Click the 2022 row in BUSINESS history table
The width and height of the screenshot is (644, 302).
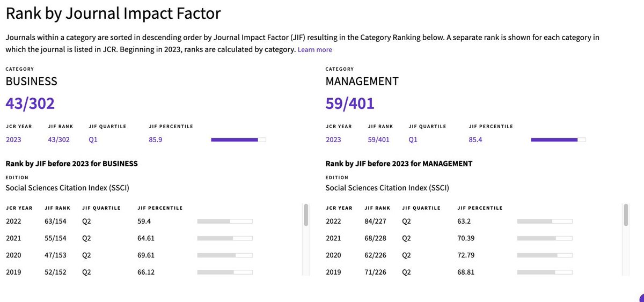(153, 220)
